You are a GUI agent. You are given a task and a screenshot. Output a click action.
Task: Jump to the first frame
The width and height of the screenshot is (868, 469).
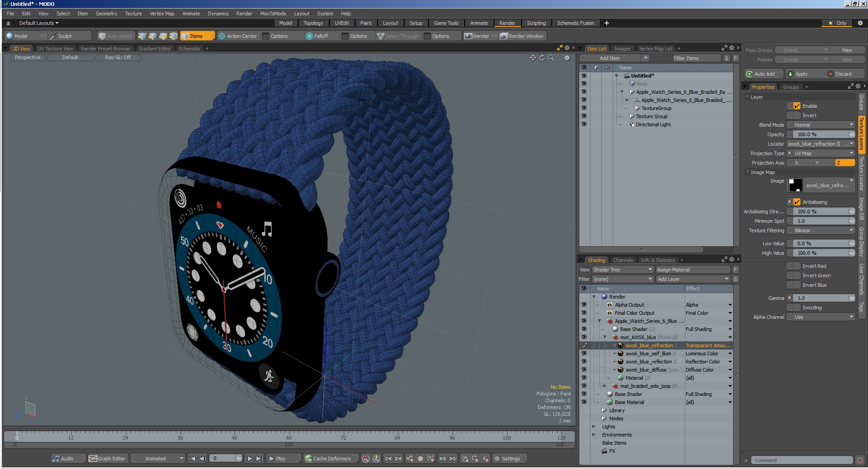pos(192,459)
